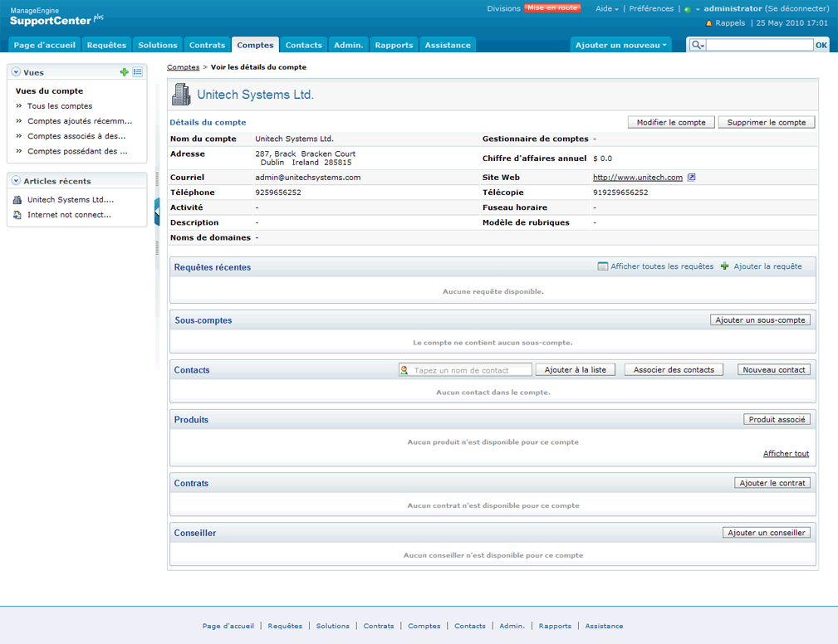Click the green plus Ajouter la requête icon
The height and width of the screenshot is (644, 838).
click(725, 266)
